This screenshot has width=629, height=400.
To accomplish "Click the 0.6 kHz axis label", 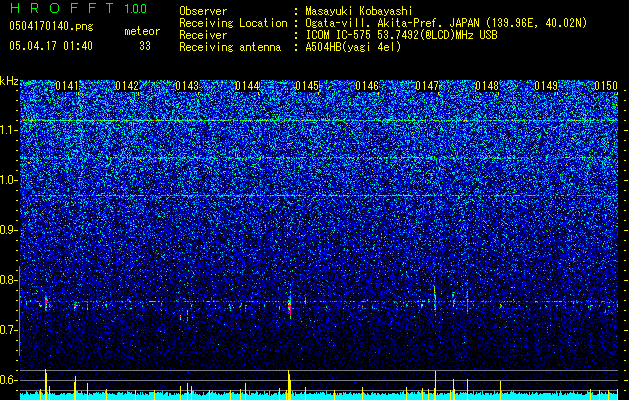I will (x=9, y=380).
